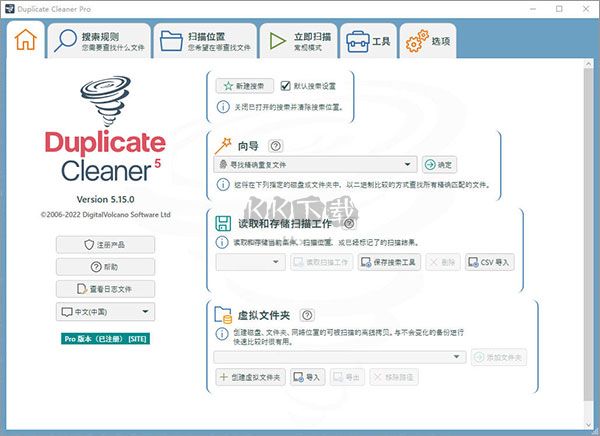
Task: Expand the 寻找精确重复文件 wizard dropdown
Action: tap(315, 165)
